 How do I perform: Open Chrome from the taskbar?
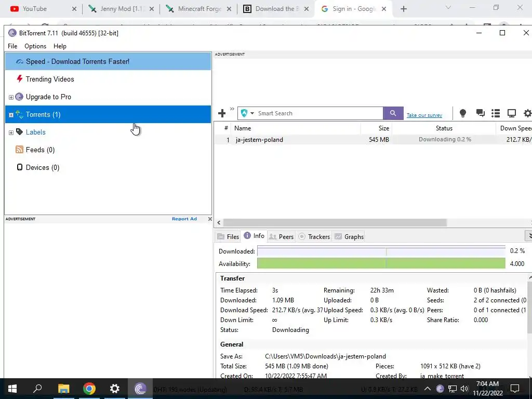point(89,389)
